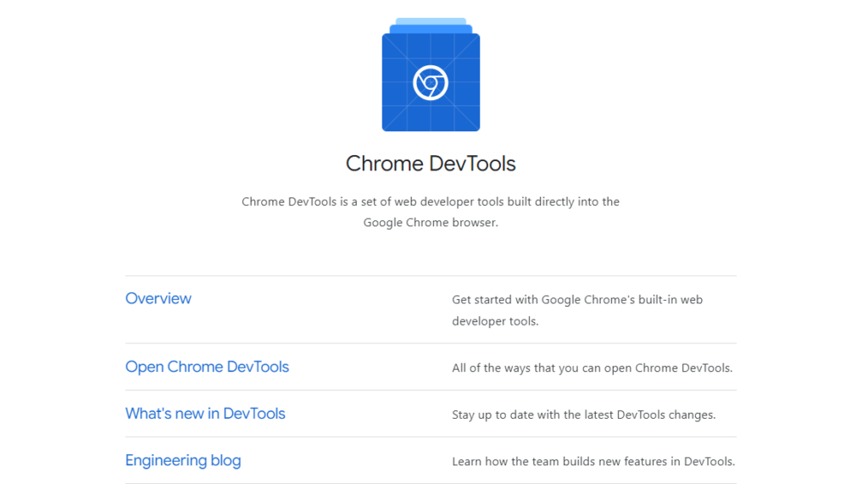This screenshot has height=484, width=868.
Task: Click the divider line below Engineering blog row
Action: 431,483
